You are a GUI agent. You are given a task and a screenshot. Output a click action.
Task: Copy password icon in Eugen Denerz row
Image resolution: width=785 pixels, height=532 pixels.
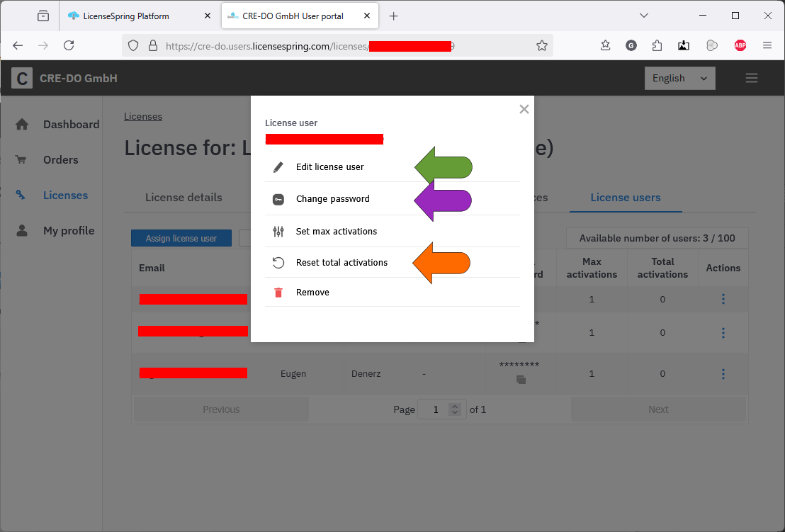point(521,380)
